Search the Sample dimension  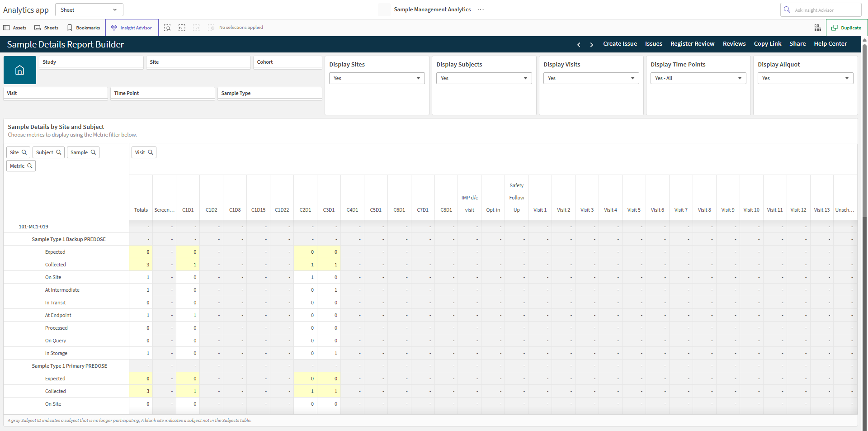(x=83, y=152)
